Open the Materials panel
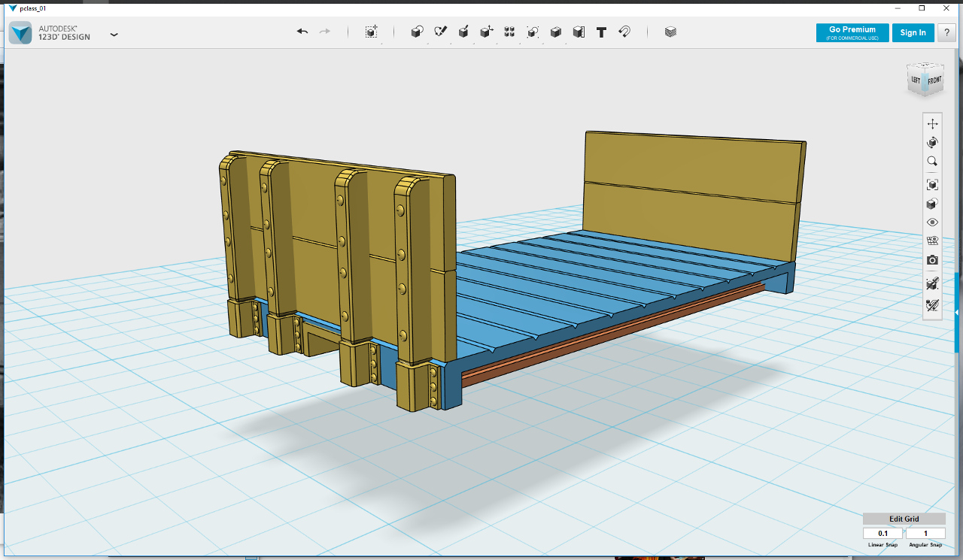 click(x=670, y=32)
